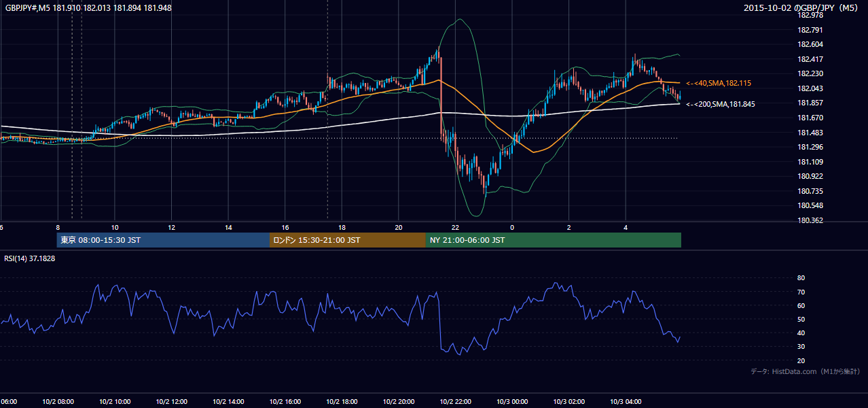Click price level 180.362 on the axis
This screenshot has height=408, width=868.
click(x=810, y=220)
